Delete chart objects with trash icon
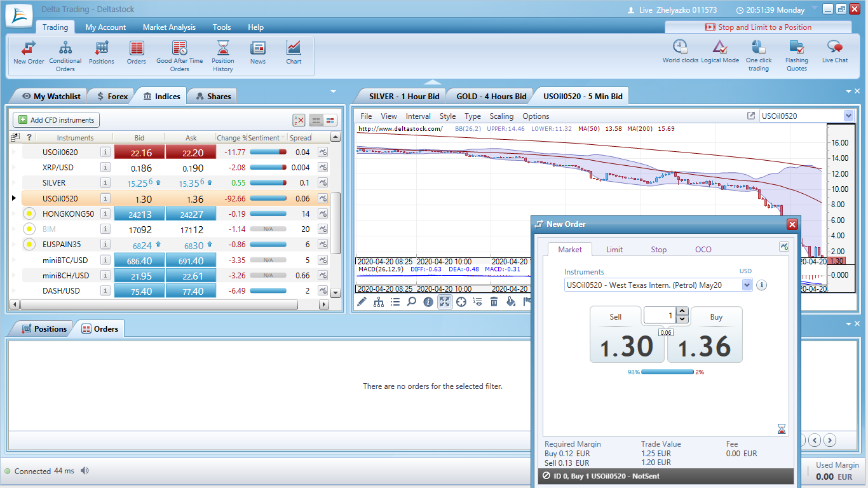Viewport: 868px width, 488px height. pos(494,302)
